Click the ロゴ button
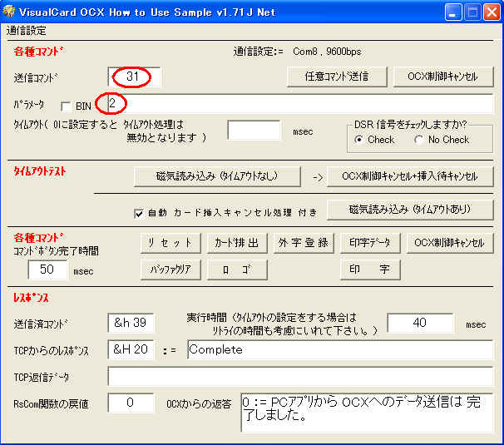Screen dimensions: 504x445 (x=237, y=269)
